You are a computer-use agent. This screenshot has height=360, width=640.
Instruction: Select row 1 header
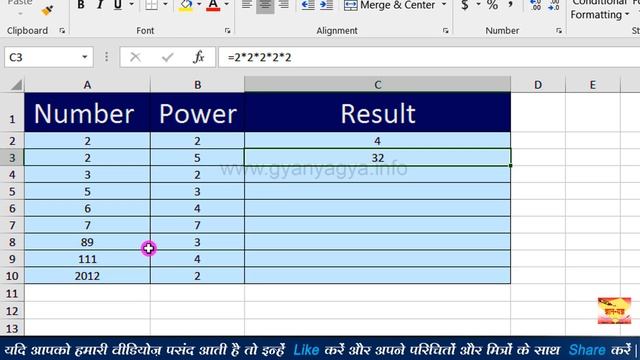(12, 112)
